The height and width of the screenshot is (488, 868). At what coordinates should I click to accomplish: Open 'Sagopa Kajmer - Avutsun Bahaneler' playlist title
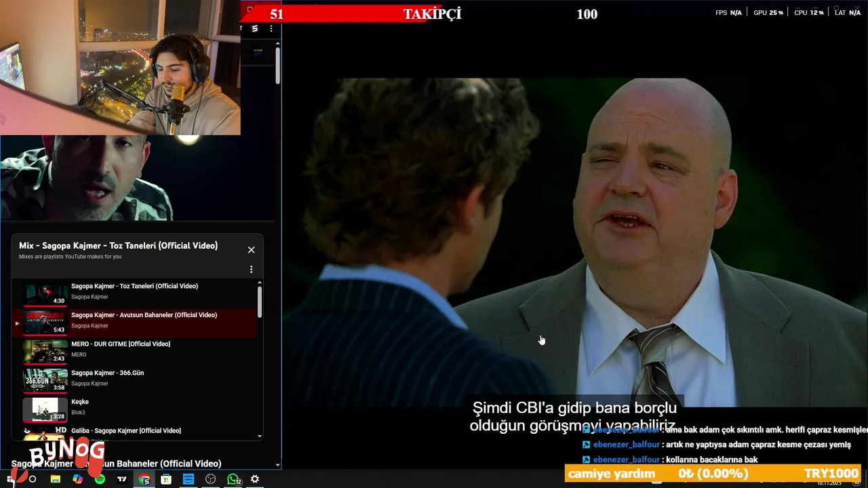144,315
